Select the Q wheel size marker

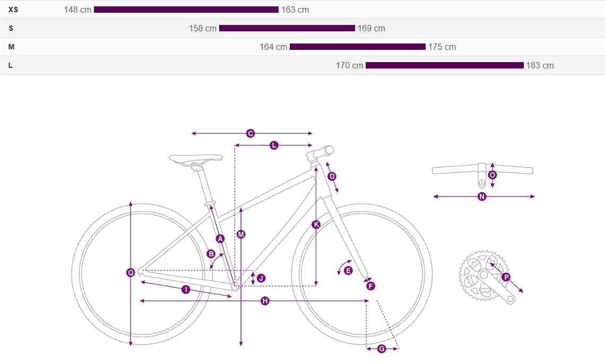[x=131, y=273]
